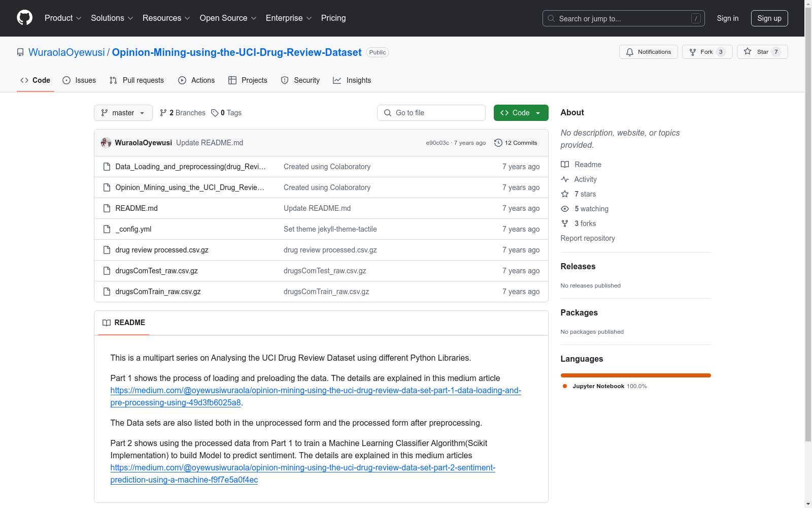The height and width of the screenshot is (508, 812).
Task: Open the green Code dropdown button
Action: tap(521, 113)
